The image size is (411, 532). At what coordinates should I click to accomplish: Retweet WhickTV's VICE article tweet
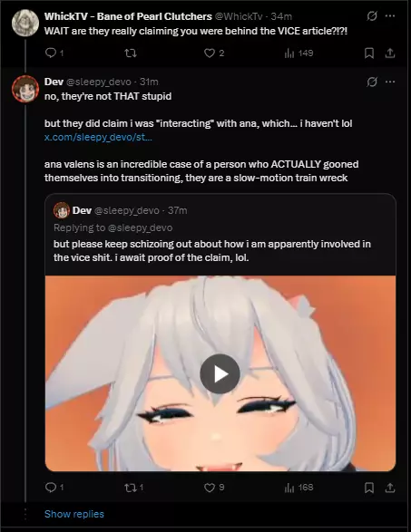[x=131, y=53]
